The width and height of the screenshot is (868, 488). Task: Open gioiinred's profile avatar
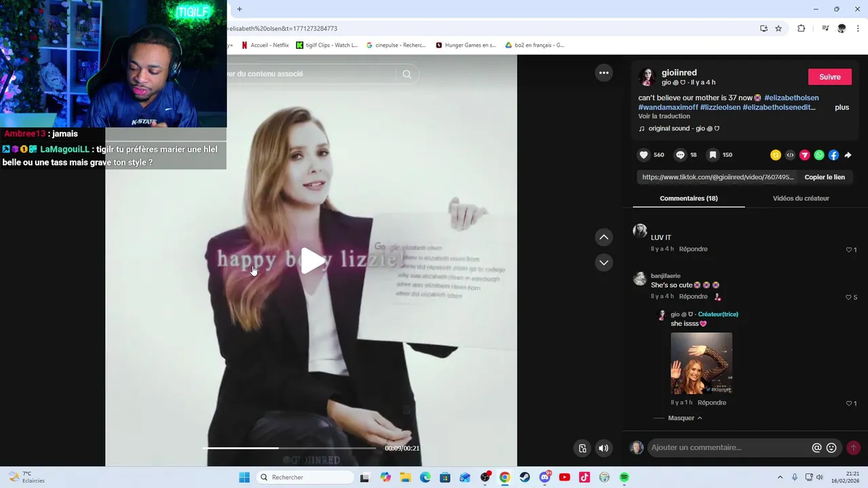coord(647,77)
